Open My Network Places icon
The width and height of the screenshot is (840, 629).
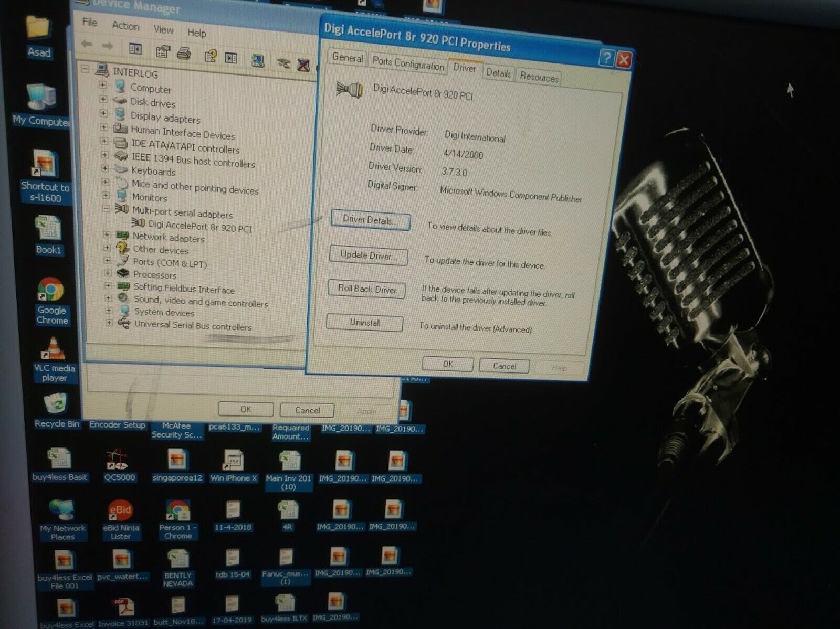coord(63,519)
